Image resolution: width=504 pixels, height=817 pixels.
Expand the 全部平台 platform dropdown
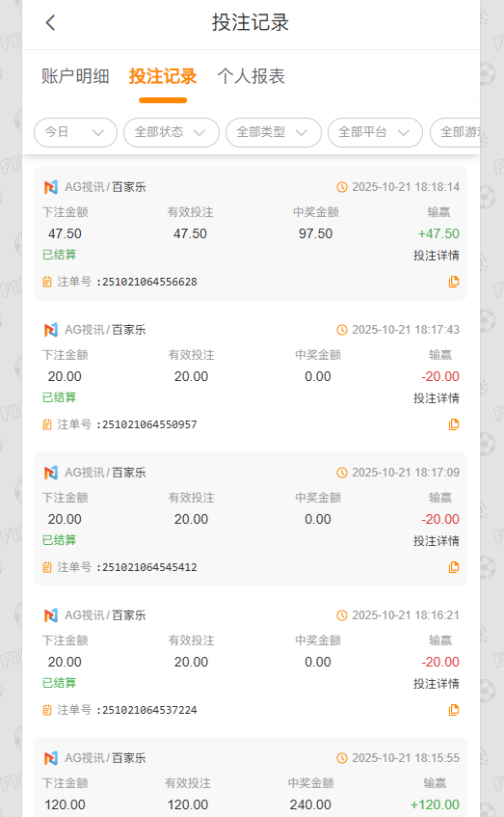[x=375, y=132]
